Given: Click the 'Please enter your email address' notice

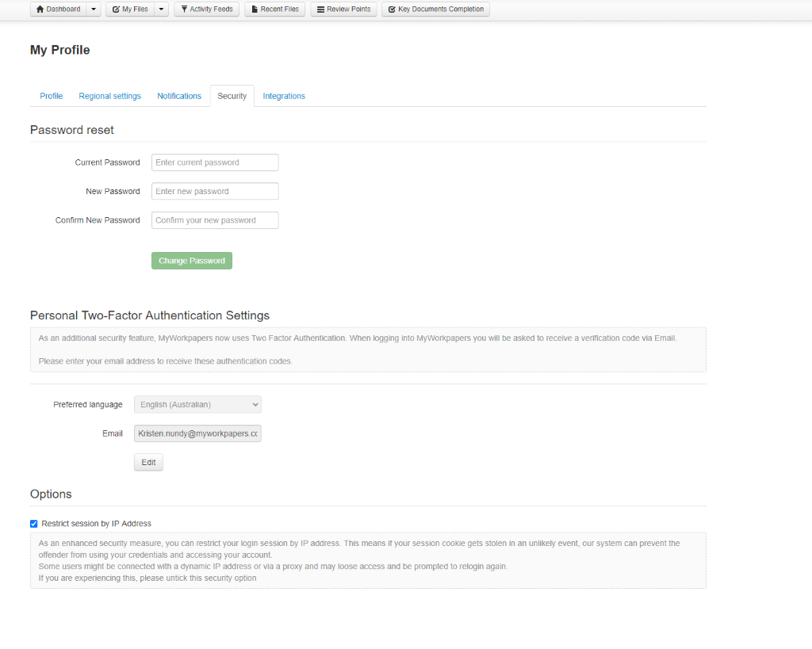Looking at the screenshot, I should [x=165, y=361].
